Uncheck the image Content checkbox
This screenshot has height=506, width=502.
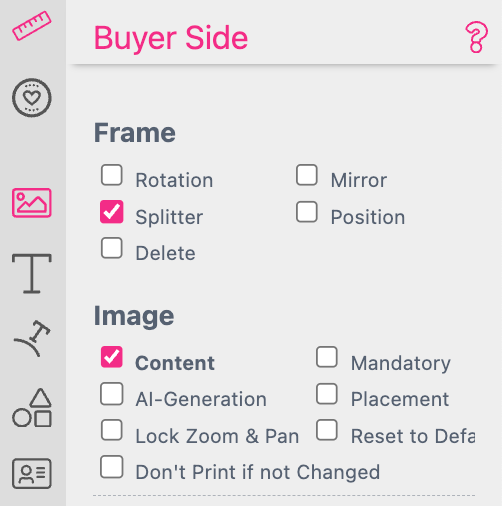tap(112, 357)
